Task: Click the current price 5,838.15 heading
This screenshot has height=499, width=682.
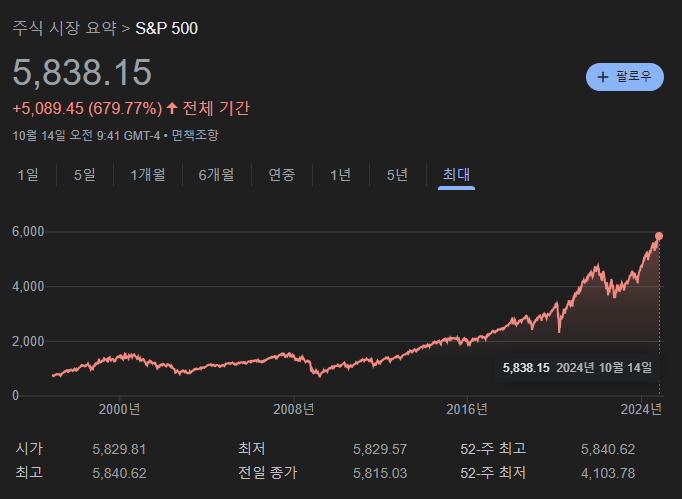Action: point(82,72)
